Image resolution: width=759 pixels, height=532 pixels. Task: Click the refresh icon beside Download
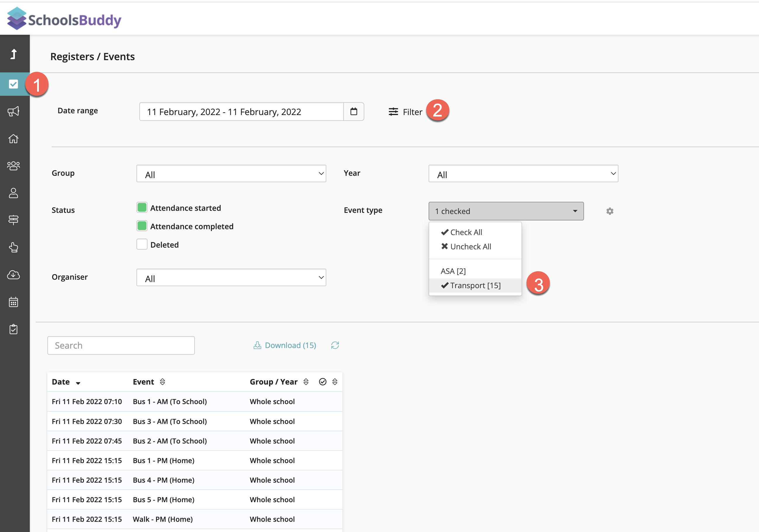pos(335,345)
